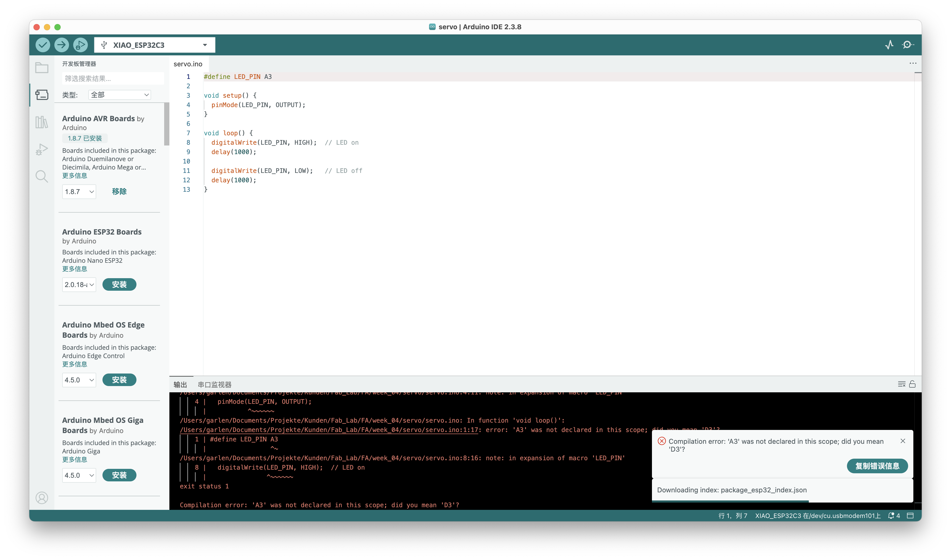This screenshot has width=951, height=560.
Task: Open the 2.0.18 version dropdown for ESP32 Boards
Action: pyautogui.click(x=79, y=284)
